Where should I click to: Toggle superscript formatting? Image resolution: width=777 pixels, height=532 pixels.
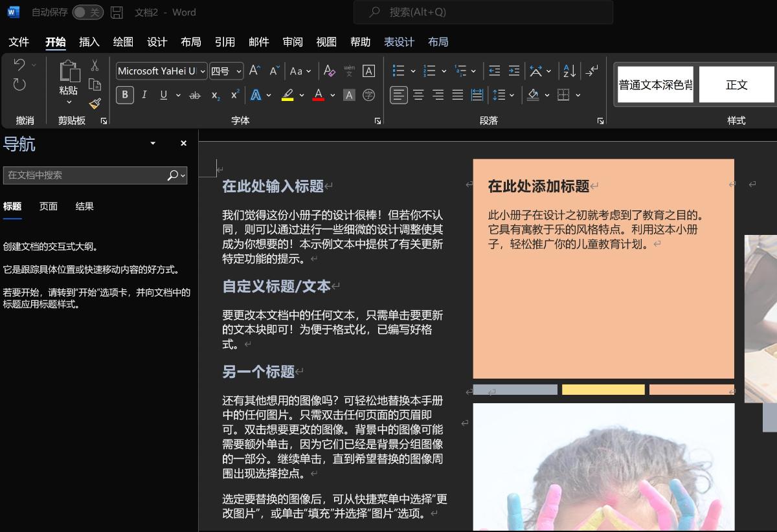(235, 95)
